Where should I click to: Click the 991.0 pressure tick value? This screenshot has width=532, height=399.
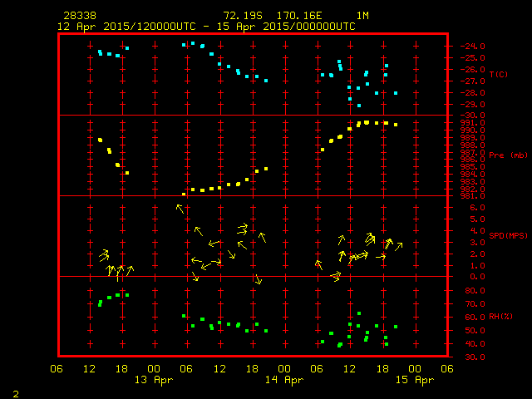(472, 122)
